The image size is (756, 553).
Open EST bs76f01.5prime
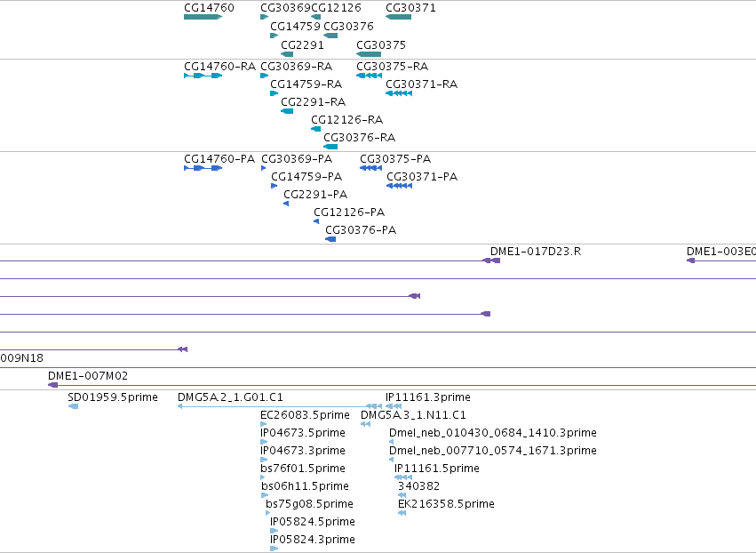tap(303, 469)
